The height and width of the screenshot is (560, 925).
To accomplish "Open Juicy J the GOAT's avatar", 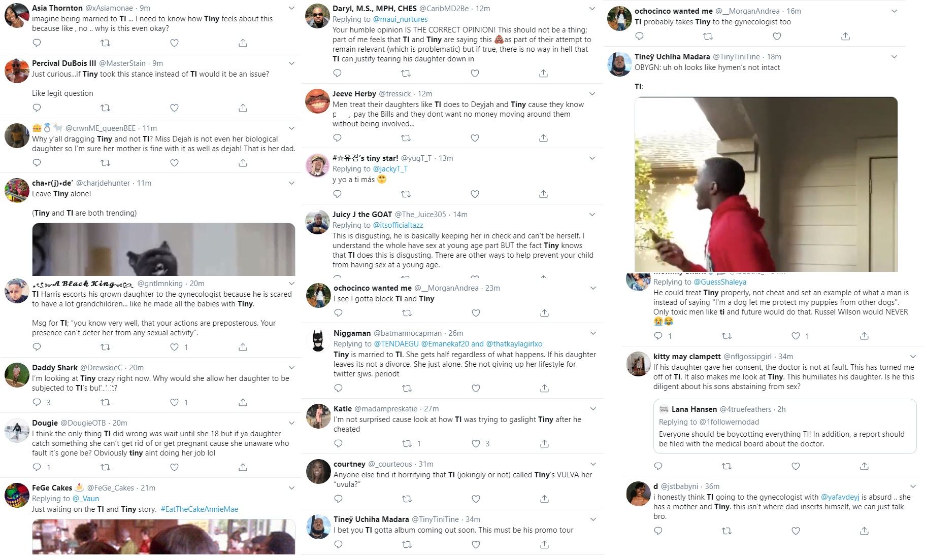I will click(318, 222).
